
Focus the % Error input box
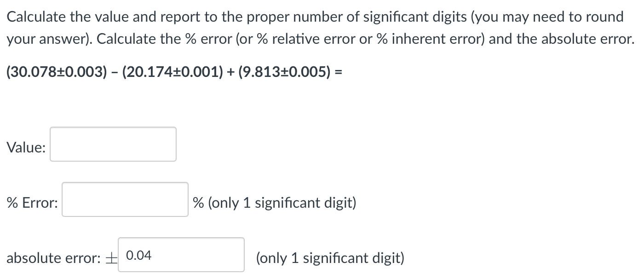coord(125,199)
